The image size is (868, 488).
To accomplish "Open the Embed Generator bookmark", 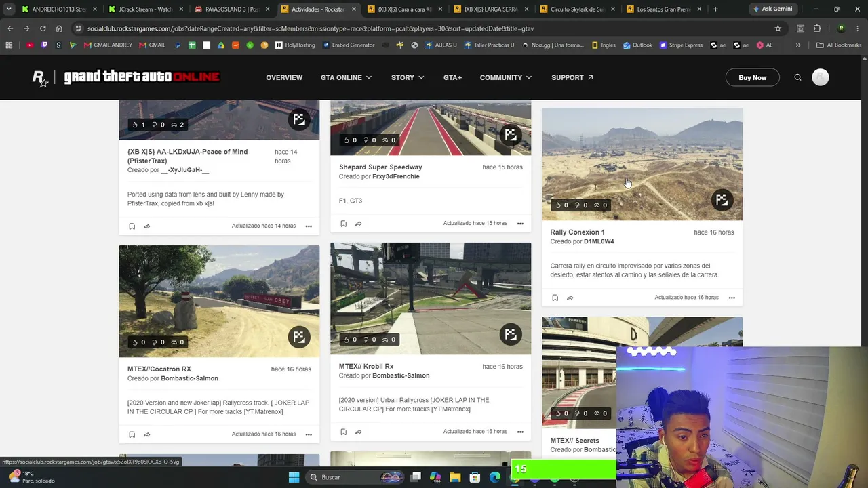I will pos(349,45).
